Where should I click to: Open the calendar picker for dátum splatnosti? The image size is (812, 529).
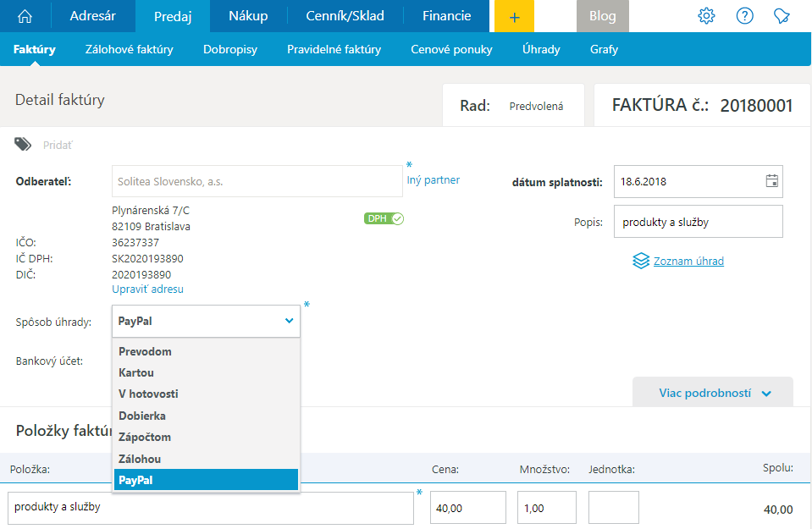[x=771, y=181]
